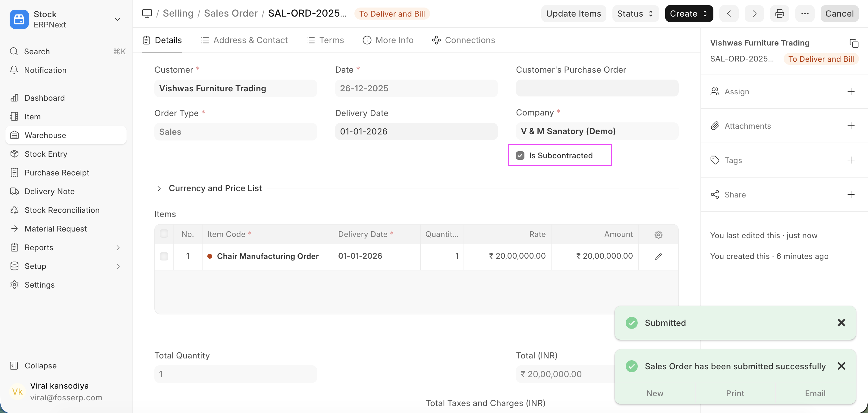Screen dimensions: 868x413
Task: Open Delivery Note in the sidebar
Action: 49,191
